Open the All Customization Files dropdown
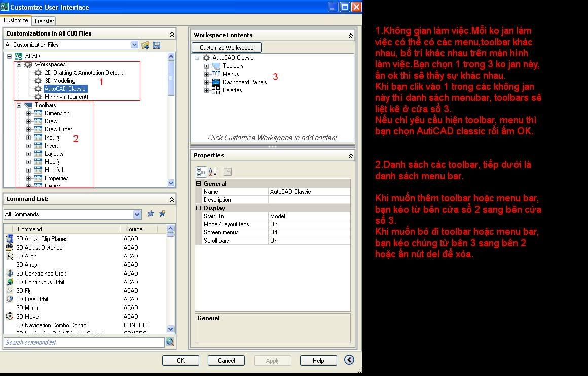588x376 pixels. point(135,45)
